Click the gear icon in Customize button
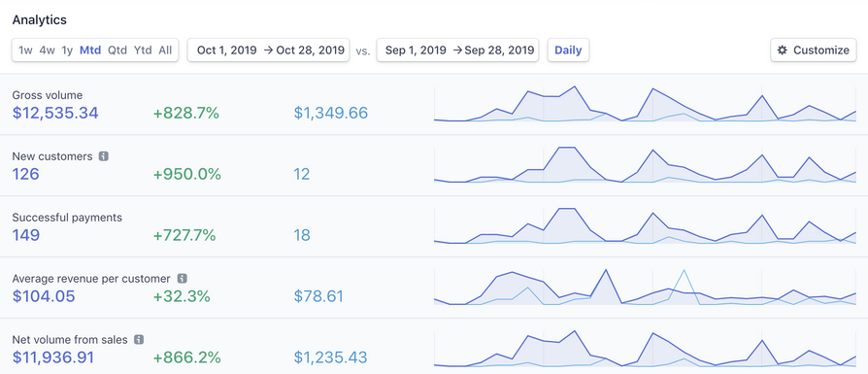 point(783,51)
